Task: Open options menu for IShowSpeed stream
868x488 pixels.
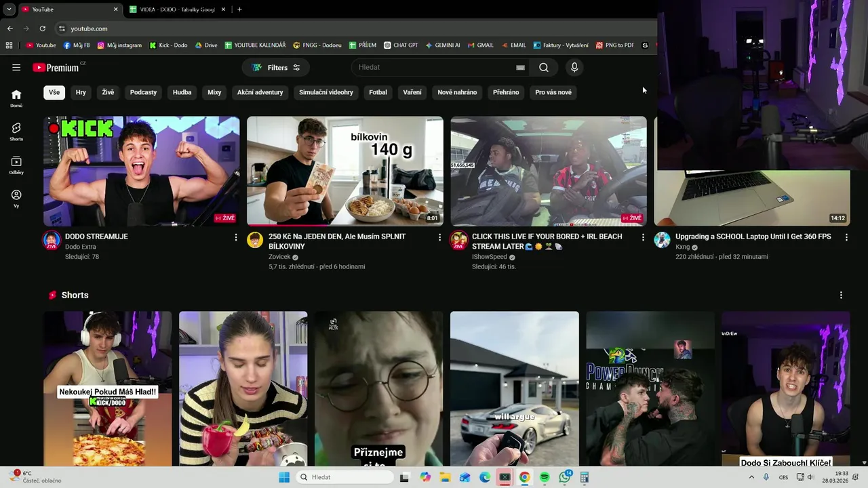Action: pos(643,237)
